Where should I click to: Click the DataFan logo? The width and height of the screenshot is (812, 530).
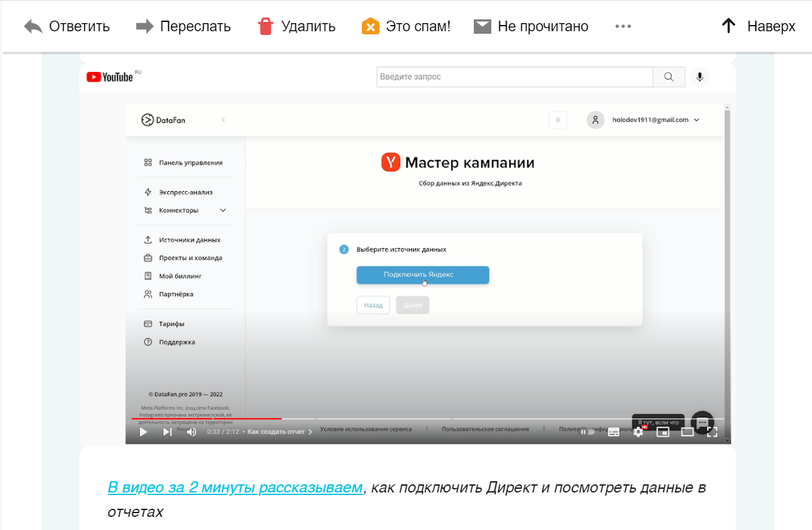click(x=163, y=120)
